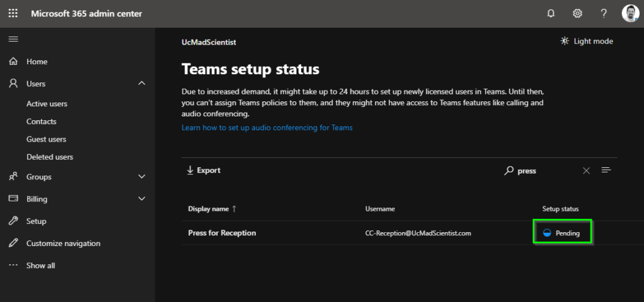The image size is (644, 302).
Task: Clear the search with the X
Action: 587,171
